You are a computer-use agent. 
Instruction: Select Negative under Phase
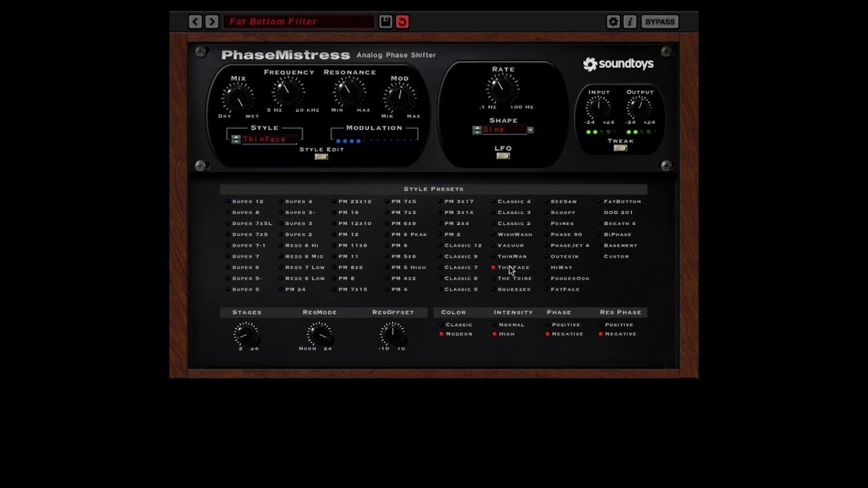[564, 334]
